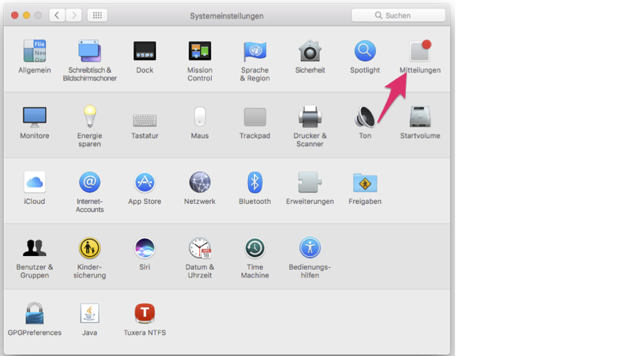Open Internet-Accounts pane

pos(89,182)
